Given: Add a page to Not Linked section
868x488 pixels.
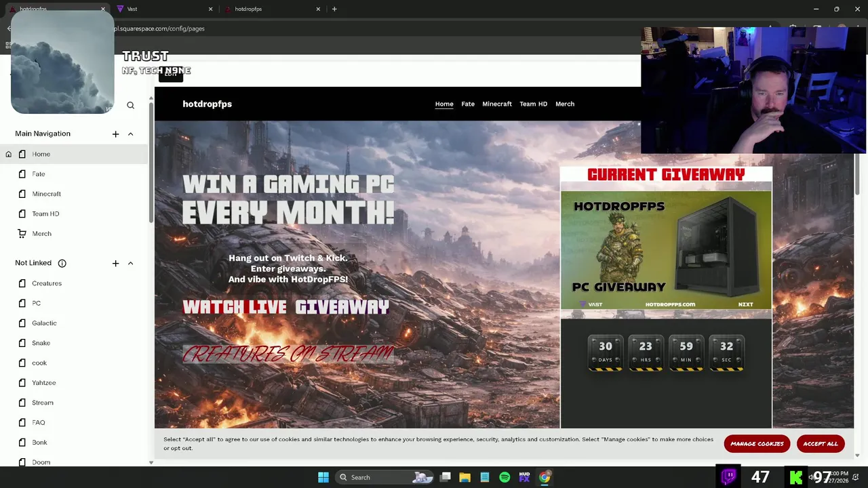Looking at the screenshot, I should (115, 263).
